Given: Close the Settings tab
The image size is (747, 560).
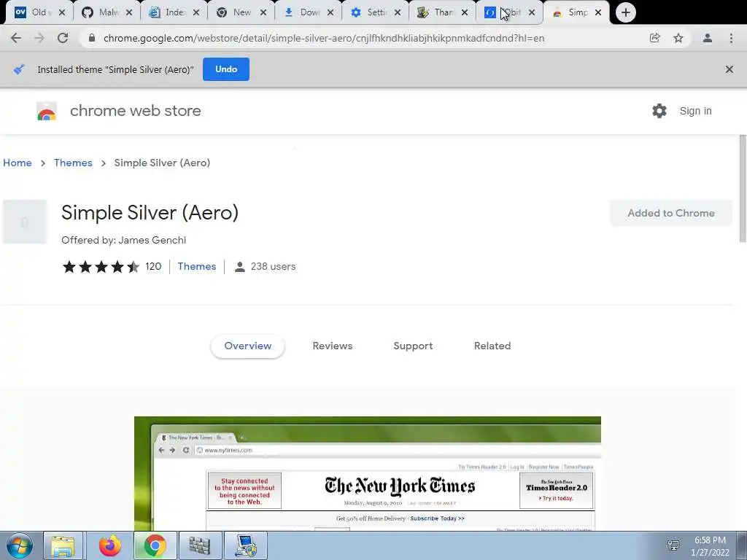Looking at the screenshot, I should (x=398, y=13).
